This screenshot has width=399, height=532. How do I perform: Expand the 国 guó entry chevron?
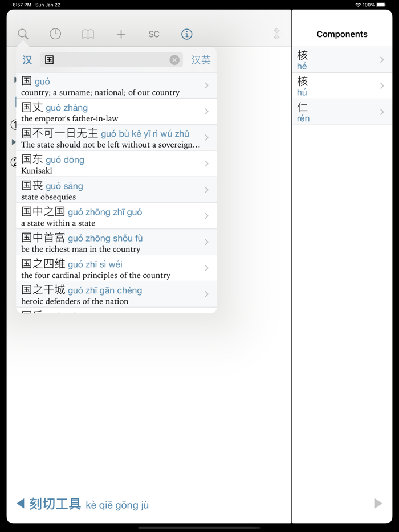(x=206, y=85)
